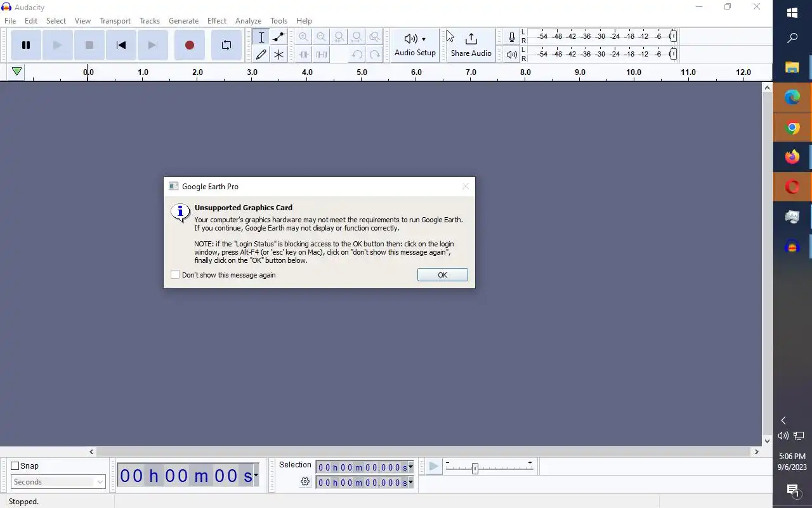Click the Selection toolbar gear settings

305,482
